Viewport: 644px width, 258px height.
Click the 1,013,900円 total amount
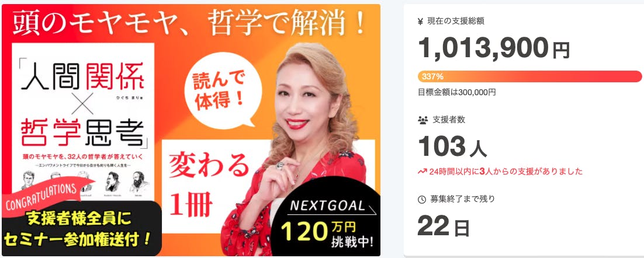[x=493, y=48]
